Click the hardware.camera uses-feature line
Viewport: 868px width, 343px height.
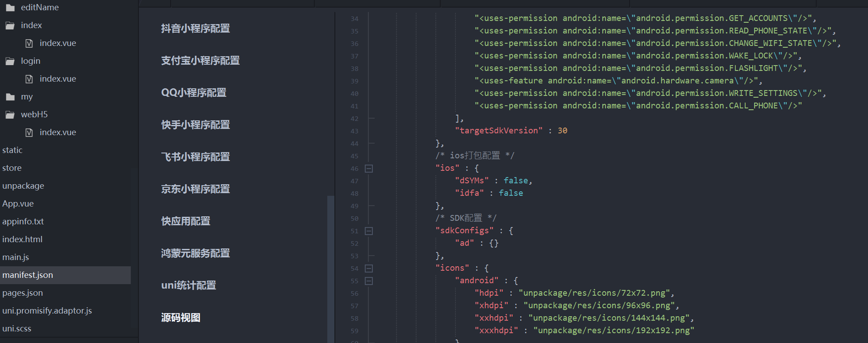pyautogui.click(x=618, y=81)
